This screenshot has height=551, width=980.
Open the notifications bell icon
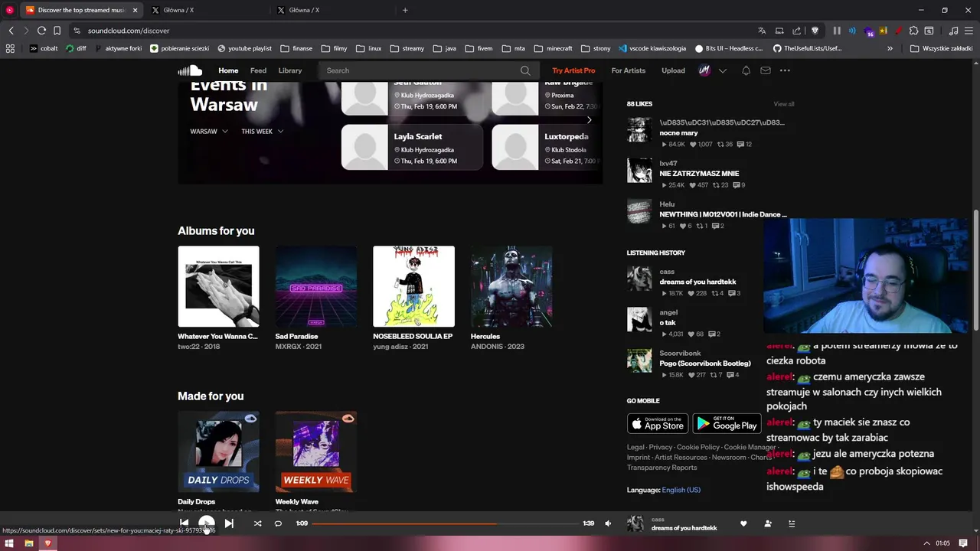pyautogui.click(x=746, y=70)
